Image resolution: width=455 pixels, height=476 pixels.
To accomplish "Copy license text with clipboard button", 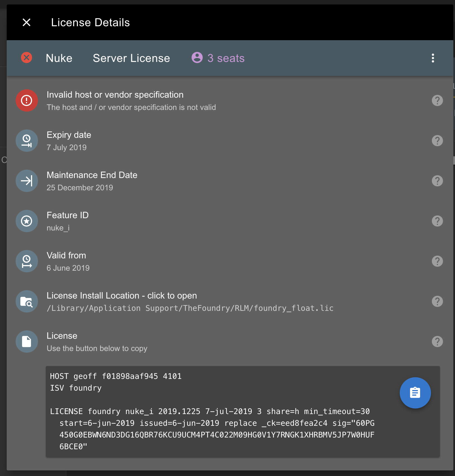I will tap(415, 393).
